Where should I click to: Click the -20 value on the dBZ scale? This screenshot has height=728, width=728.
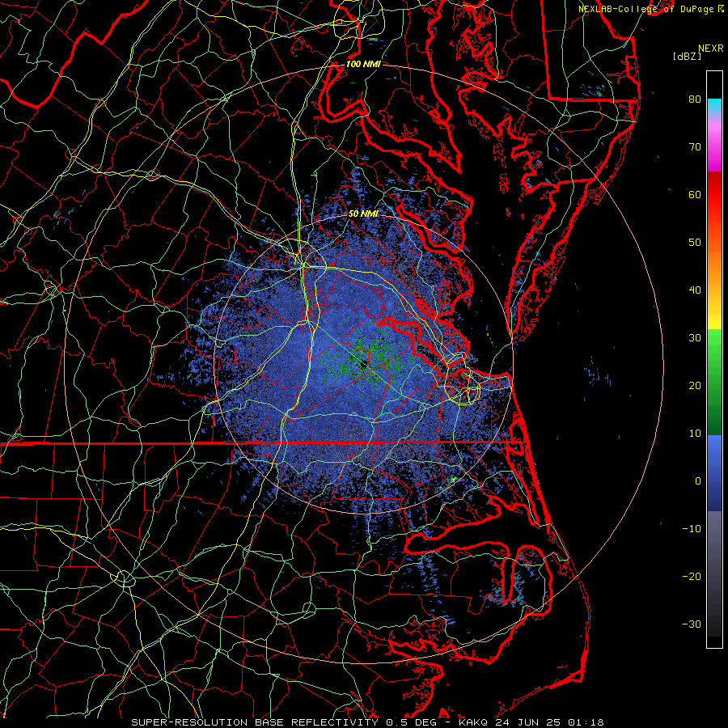pyautogui.click(x=692, y=576)
